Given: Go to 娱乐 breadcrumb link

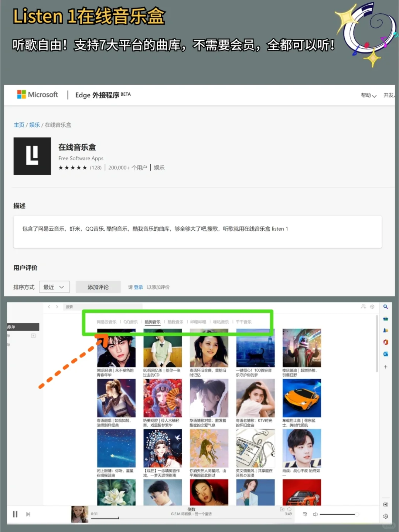Looking at the screenshot, I should tap(34, 125).
